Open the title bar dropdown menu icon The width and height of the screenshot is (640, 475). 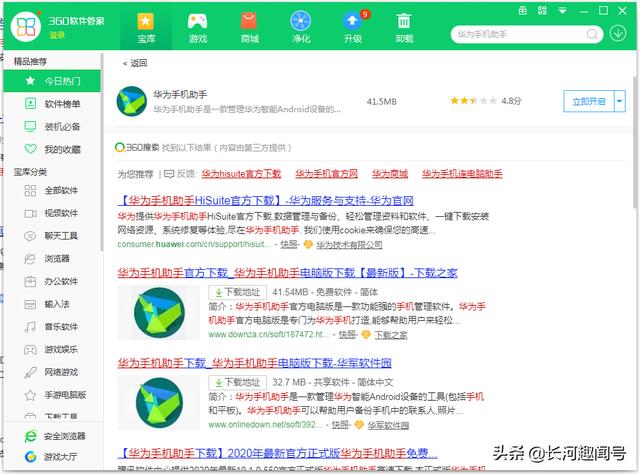[x=562, y=11]
